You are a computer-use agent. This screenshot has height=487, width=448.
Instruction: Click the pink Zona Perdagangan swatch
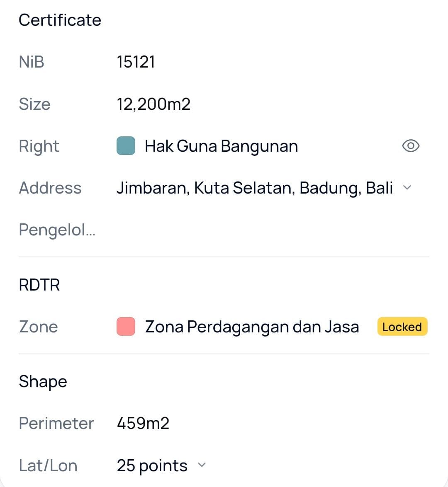tap(126, 327)
